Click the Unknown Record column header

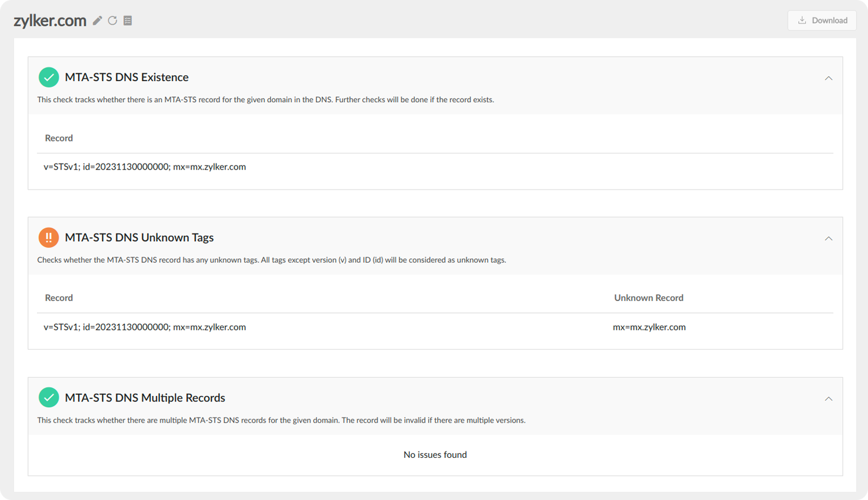pos(648,298)
